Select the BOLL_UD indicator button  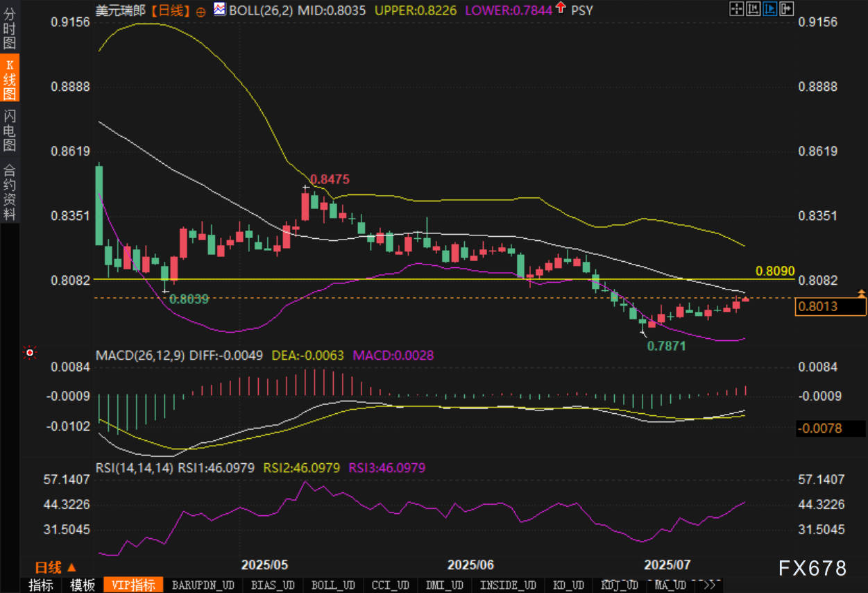[x=333, y=585]
